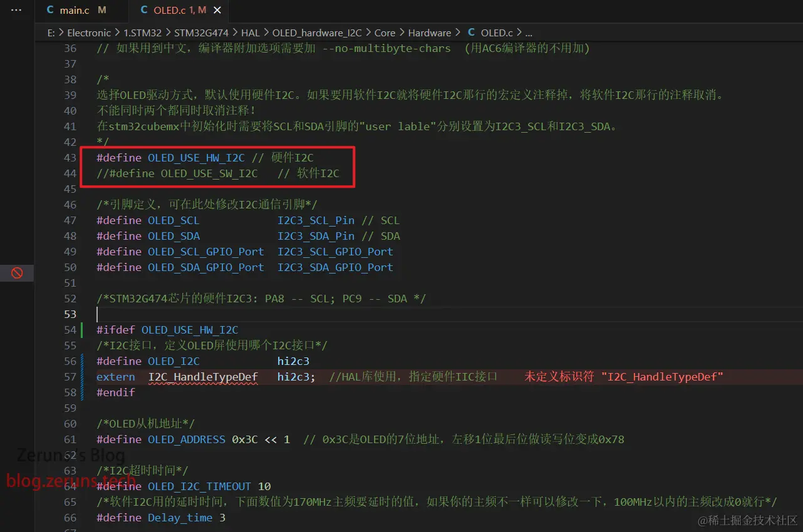Click hi2c3 value on line 56
The height and width of the screenshot is (532, 803).
click(x=293, y=361)
